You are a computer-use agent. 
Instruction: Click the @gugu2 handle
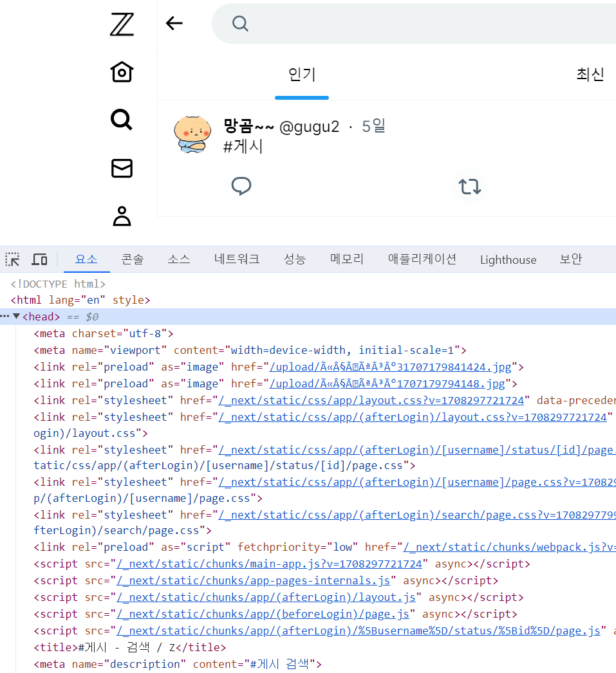(309, 127)
